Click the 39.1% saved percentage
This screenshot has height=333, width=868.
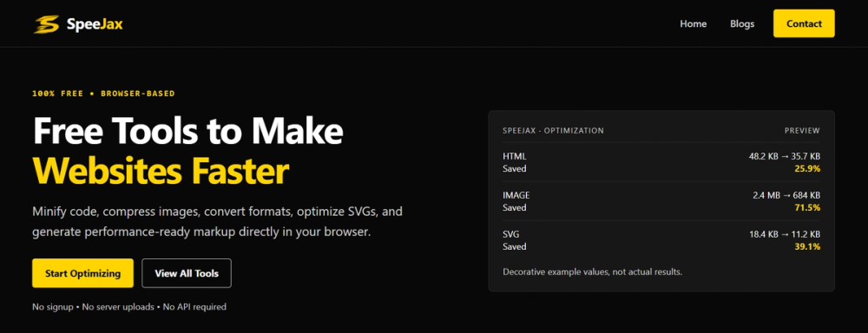pos(807,246)
